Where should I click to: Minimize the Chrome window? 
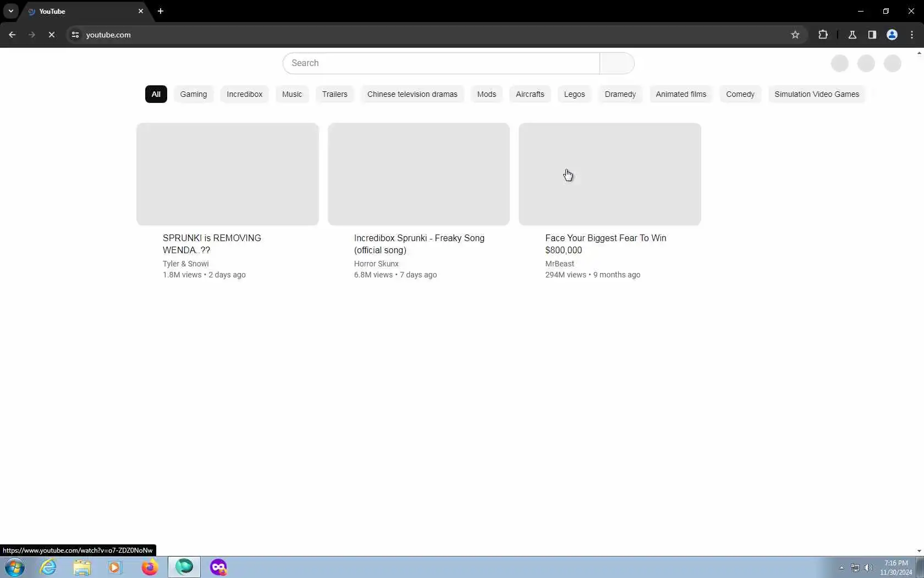861,11
